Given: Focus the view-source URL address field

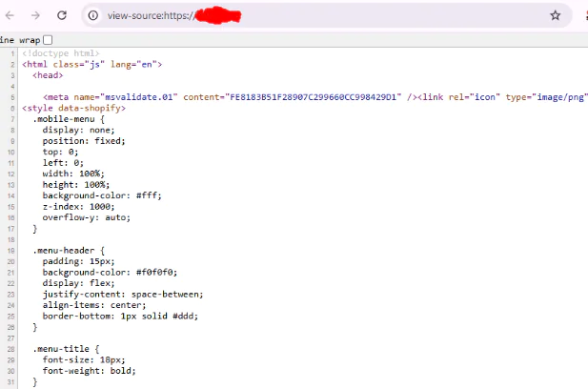Looking at the screenshot, I should [326, 15].
